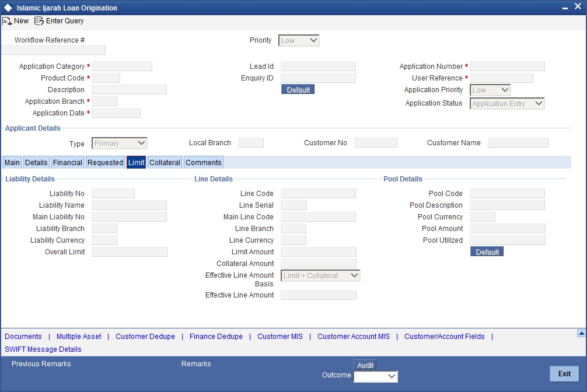Click the Collateral Amount field
The image size is (587, 392).
click(319, 263)
